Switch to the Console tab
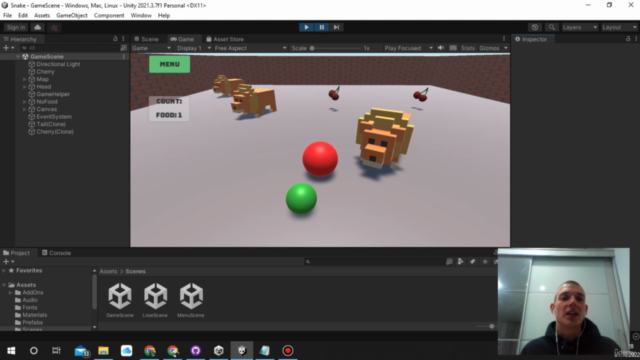This screenshot has height=360, width=640. [x=56, y=253]
